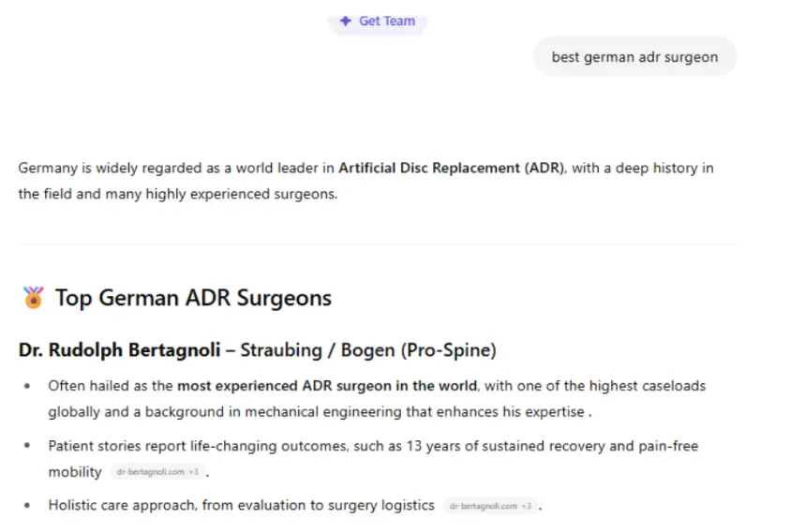Click the sparkle icon beside Get Team

point(346,21)
